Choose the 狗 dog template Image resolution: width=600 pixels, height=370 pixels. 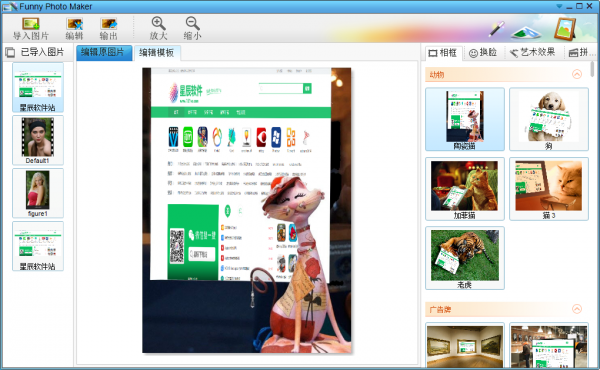(549, 119)
